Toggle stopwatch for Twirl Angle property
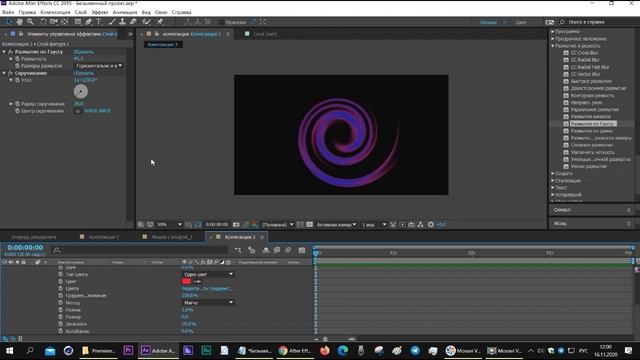640x360 pixels. pyautogui.click(x=18, y=80)
